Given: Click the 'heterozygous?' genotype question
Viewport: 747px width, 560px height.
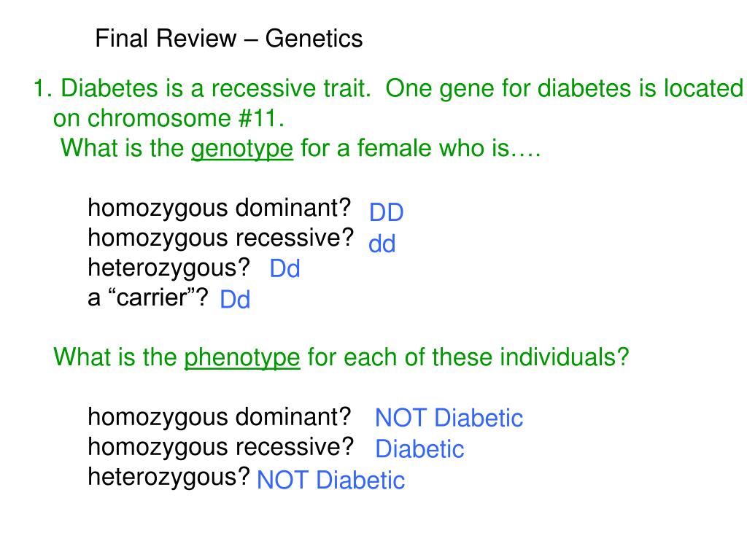Looking at the screenshot, I should point(169,268).
